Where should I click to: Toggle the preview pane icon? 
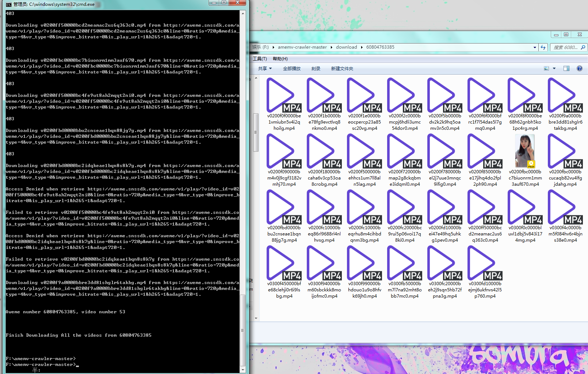566,68
